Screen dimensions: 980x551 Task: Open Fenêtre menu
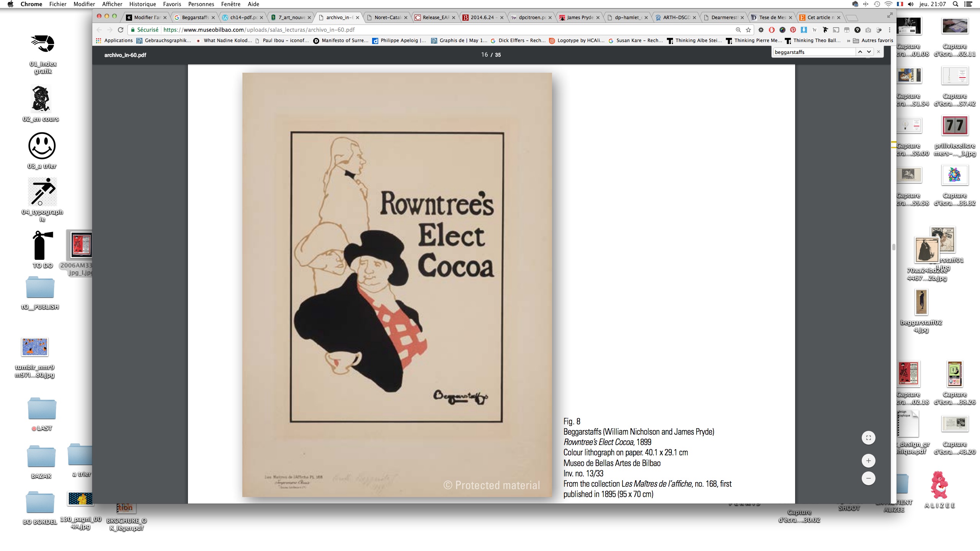coord(230,4)
